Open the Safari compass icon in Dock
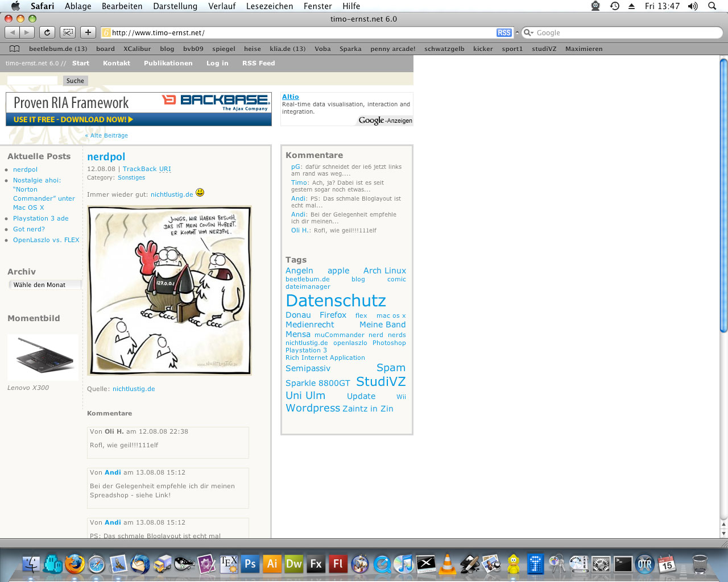Screen dimensions: 728x582 point(97,564)
